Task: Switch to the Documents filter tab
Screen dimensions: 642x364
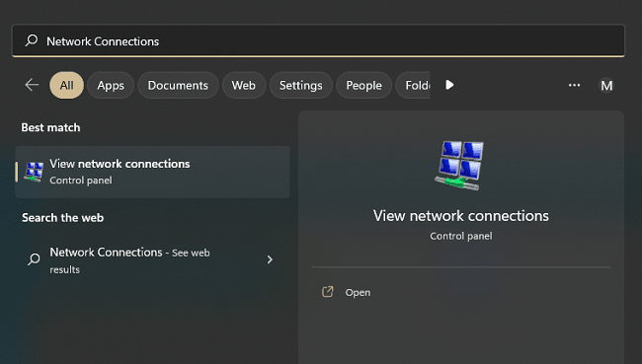Action: pos(178,85)
